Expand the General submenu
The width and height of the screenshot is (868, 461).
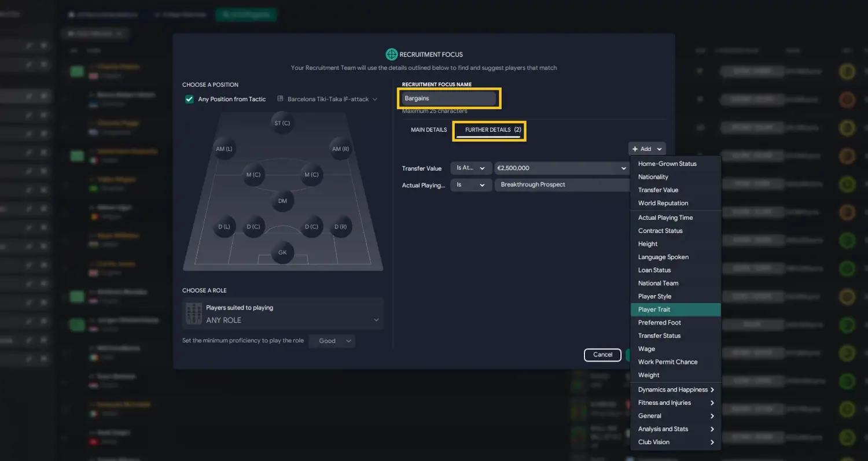pos(675,416)
